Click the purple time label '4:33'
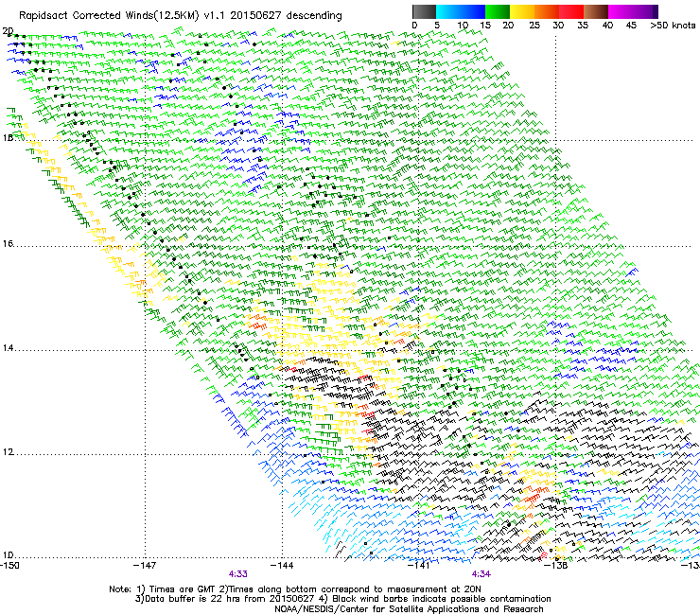 (x=238, y=574)
